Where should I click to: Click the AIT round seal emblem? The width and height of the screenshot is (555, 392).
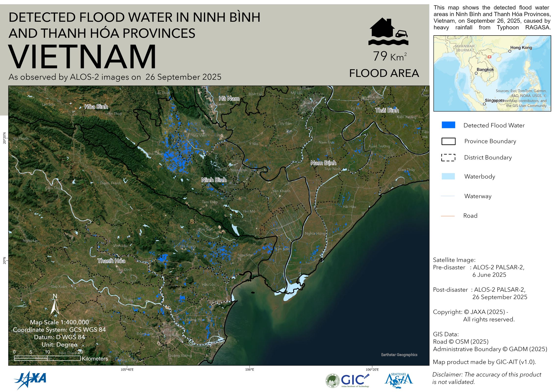[x=332, y=381]
